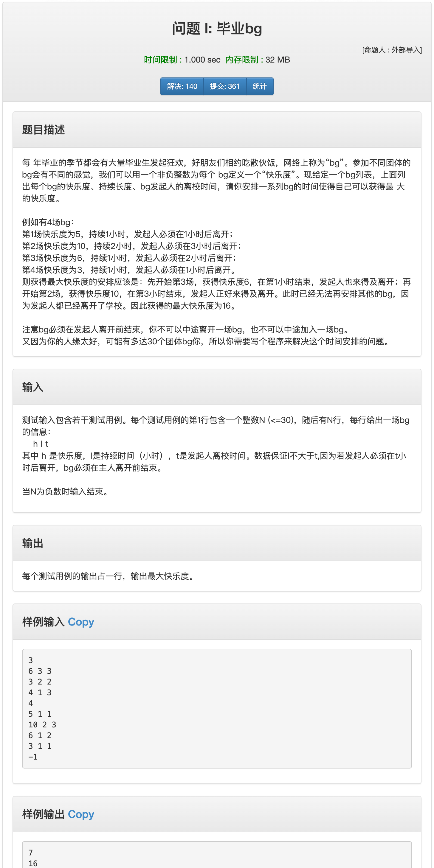Copy the 样例输入 sample input

click(x=81, y=621)
